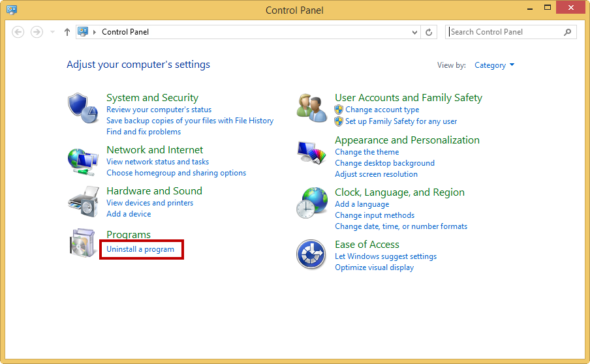Open Save backup copies with File History
Screen dimensions: 590x364
pyautogui.click(x=190, y=121)
